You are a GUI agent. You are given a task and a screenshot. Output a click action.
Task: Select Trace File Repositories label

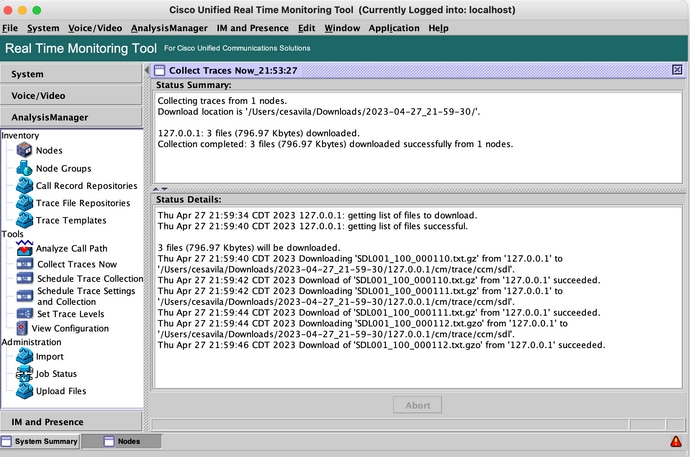click(83, 203)
